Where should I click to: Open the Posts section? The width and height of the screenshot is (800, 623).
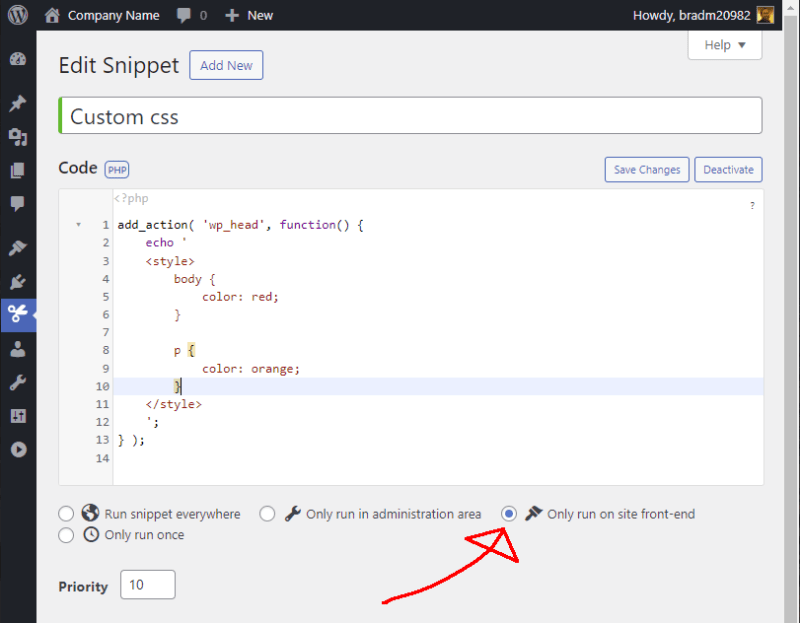click(x=18, y=103)
